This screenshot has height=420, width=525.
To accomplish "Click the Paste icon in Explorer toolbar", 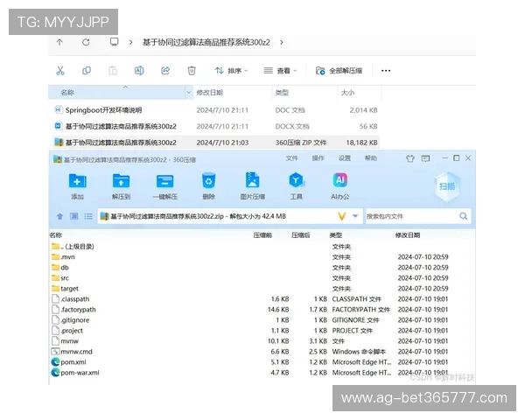I will point(113,71).
